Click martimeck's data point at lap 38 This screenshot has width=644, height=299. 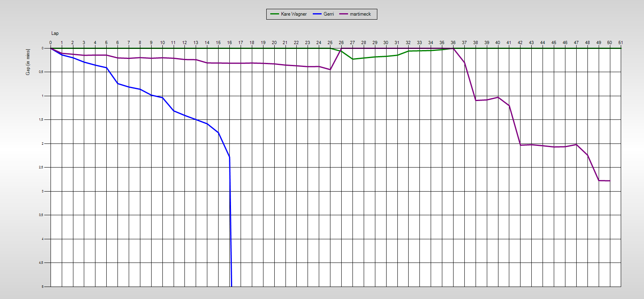coord(476,100)
